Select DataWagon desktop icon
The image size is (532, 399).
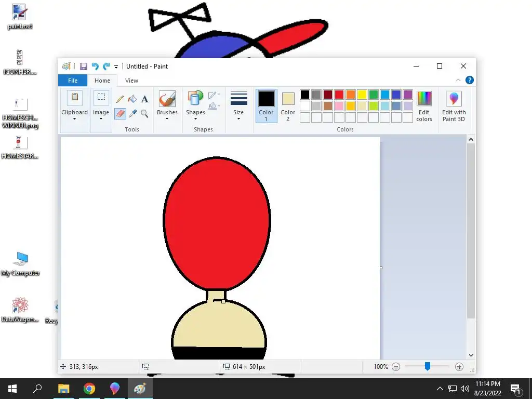point(20,310)
